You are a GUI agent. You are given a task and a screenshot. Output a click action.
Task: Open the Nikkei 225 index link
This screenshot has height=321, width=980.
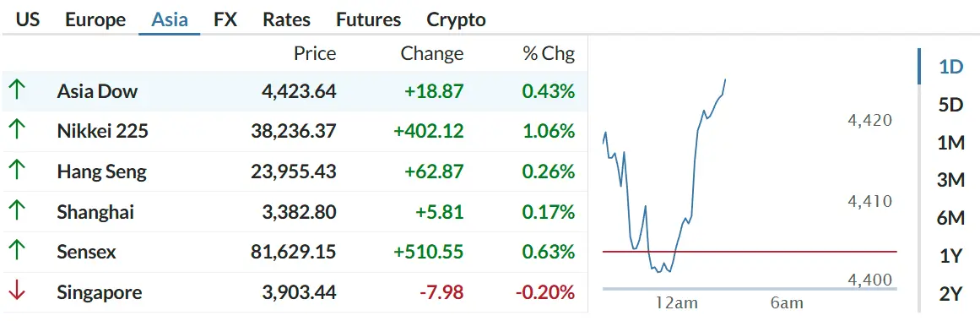[x=102, y=132]
